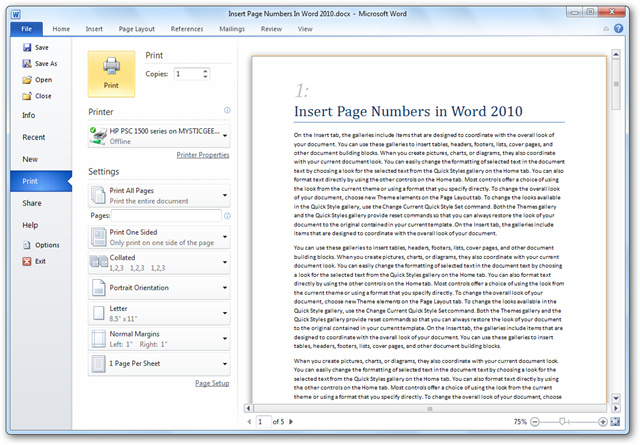Click the red Exit icon
Image resolution: width=640 pixels, height=445 pixels.
point(27,261)
